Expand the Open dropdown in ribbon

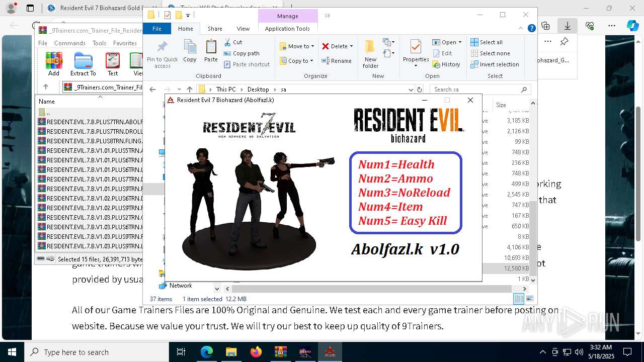coord(459,42)
